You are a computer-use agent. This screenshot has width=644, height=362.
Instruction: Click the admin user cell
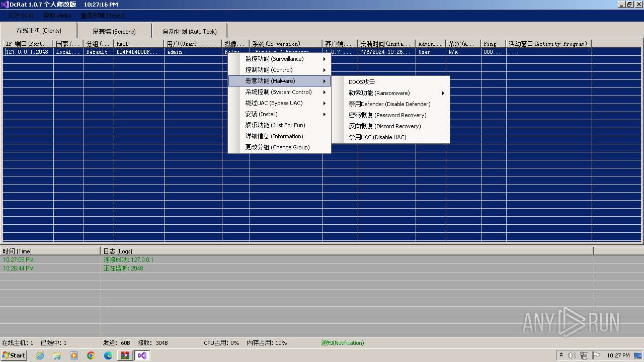[193, 52]
